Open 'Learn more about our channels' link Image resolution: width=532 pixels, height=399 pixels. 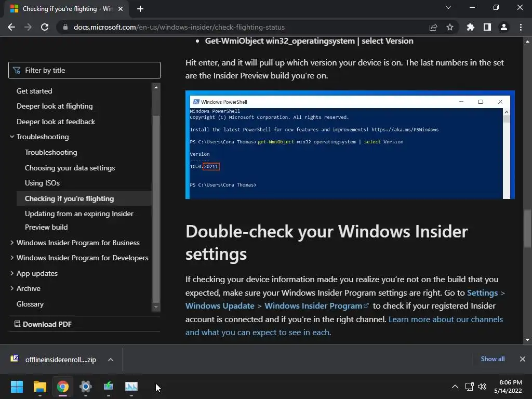(344, 326)
